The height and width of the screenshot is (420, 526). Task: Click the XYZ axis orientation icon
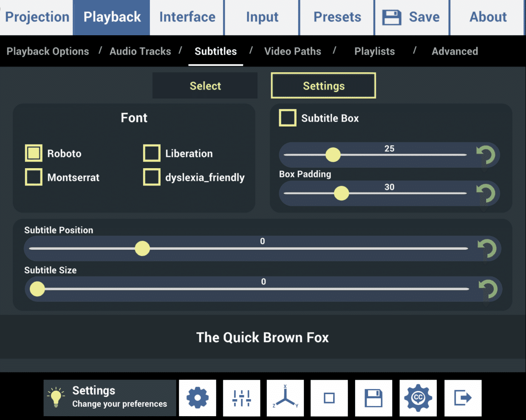(286, 398)
